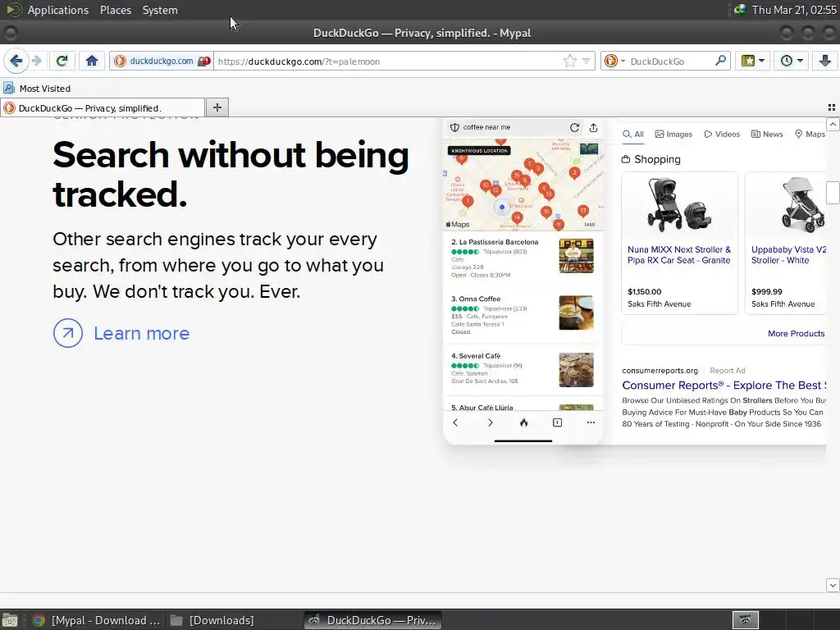This screenshot has height=630, width=840.
Task: Click the three-dots menu in phone mockup
Action: tap(591, 422)
